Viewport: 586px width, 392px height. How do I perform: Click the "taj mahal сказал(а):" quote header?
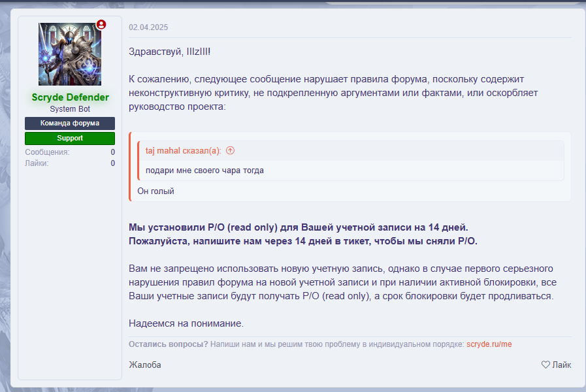(x=183, y=151)
